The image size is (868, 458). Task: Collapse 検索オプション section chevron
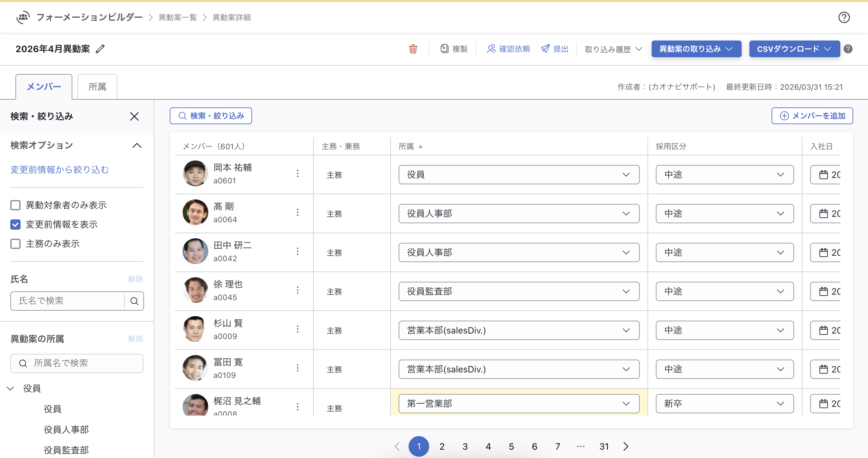(136, 146)
